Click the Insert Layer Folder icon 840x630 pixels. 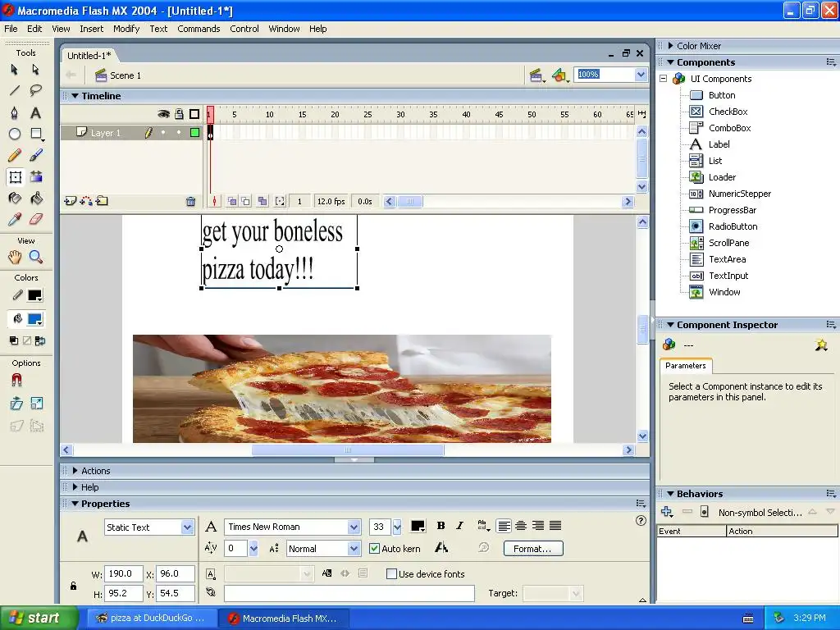point(102,201)
